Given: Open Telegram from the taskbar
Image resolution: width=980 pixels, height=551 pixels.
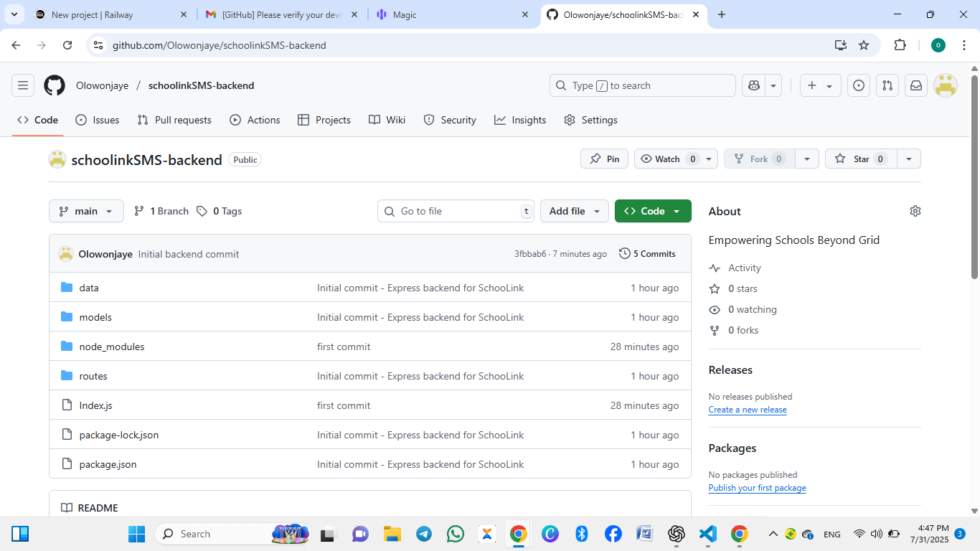Looking at the screenshot, I should pyautogui.click(x=423, y=534).
